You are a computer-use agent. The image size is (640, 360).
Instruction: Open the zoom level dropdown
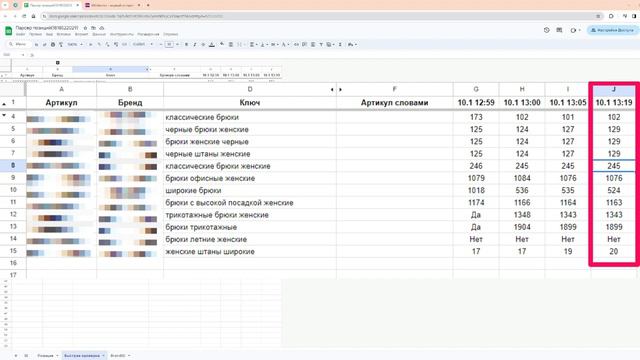(x=75, y=44)
